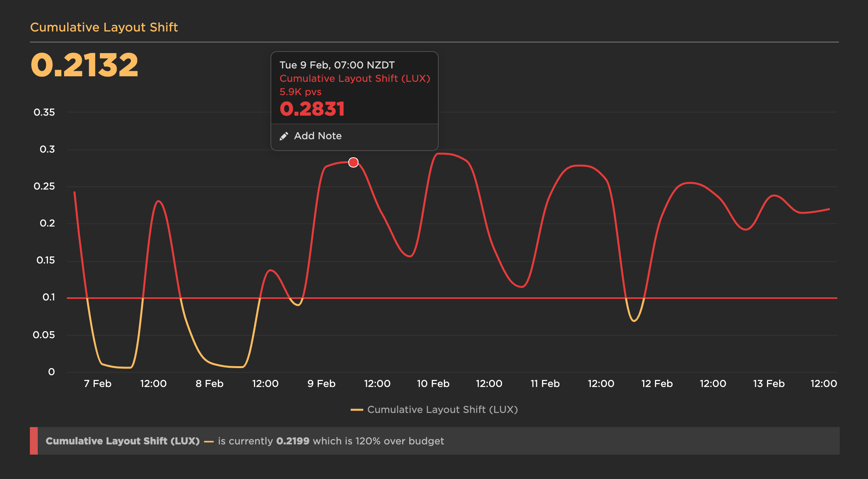
Task: Click the 10 Feb x-axis label
Action: pyautogui.click(x=433, y=384)
